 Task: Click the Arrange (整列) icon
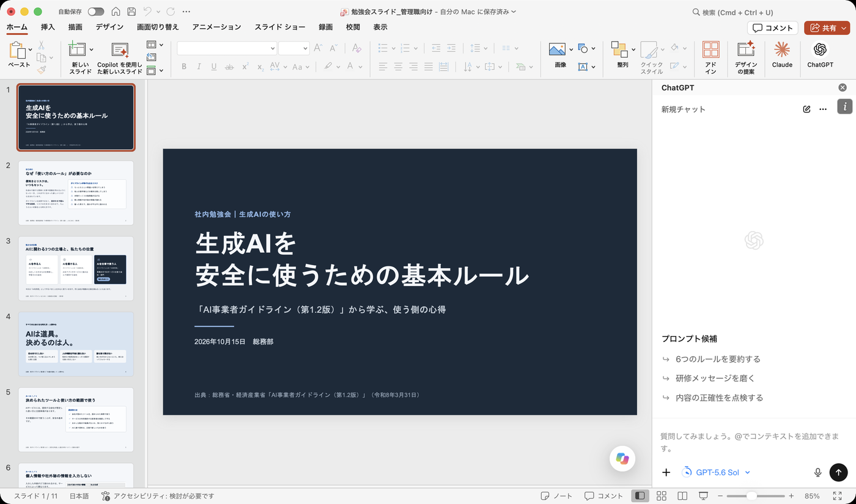[x=619, y=50]
